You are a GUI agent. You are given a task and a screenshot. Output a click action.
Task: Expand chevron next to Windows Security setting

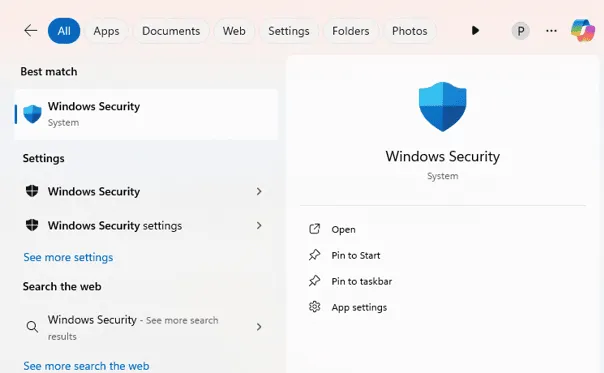(x=259, y=192)
